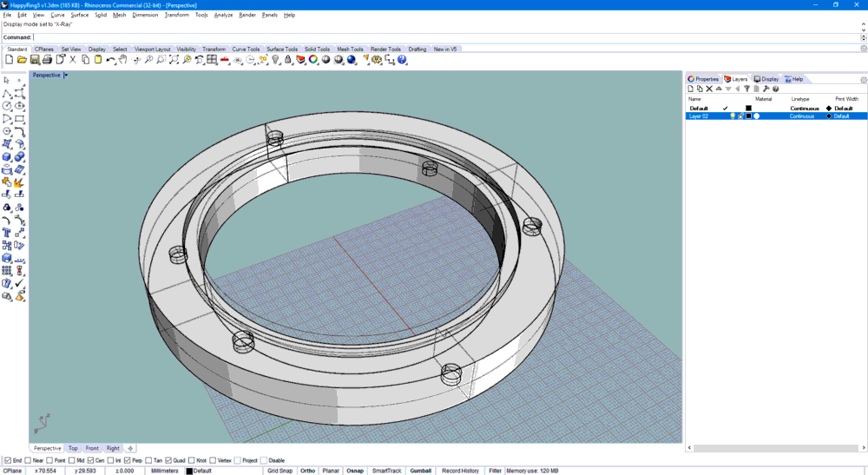Toggle Grid Snap in the status bar
Image resolution: width=868 pixels, height=475 pixels.
[x=279, y=471]
